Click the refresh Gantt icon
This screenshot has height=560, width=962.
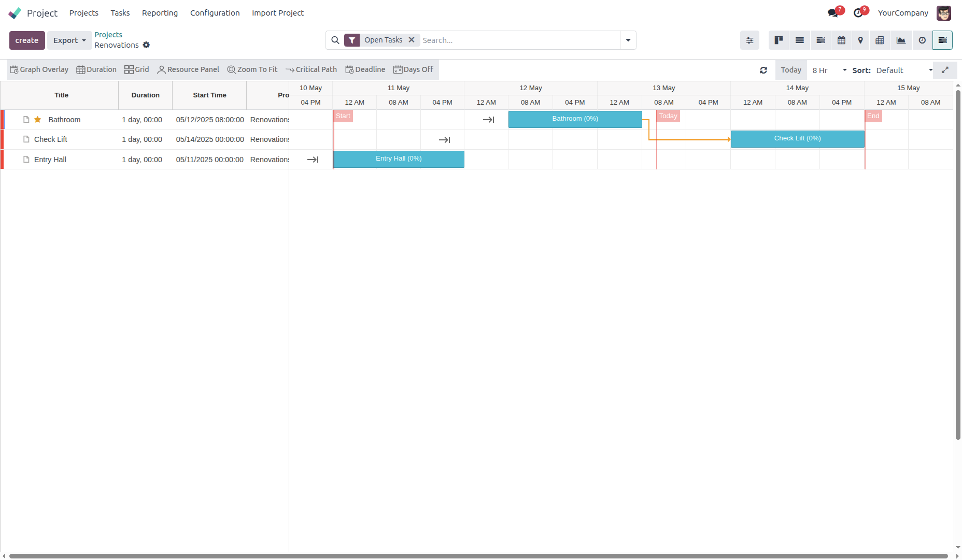tap(763, 70)
